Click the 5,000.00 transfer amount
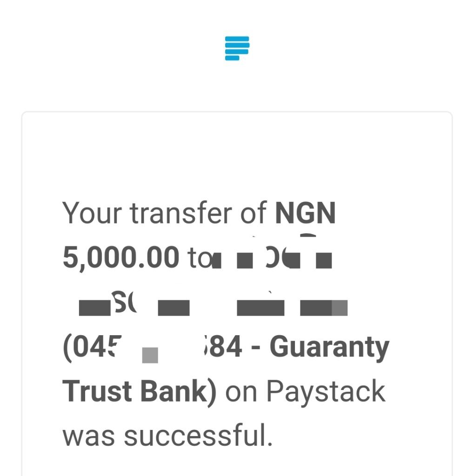Viewport: 474px width, 476px height. [121, 258]
